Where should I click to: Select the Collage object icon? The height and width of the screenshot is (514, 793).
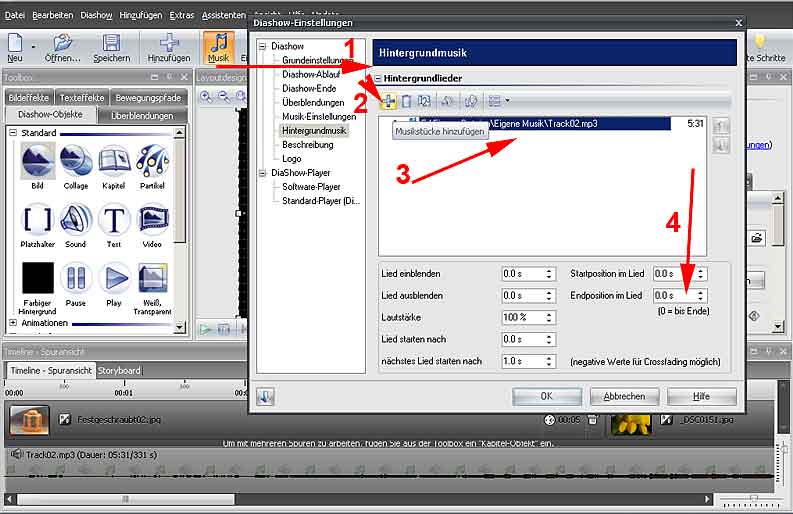click(x=76, y=161)
